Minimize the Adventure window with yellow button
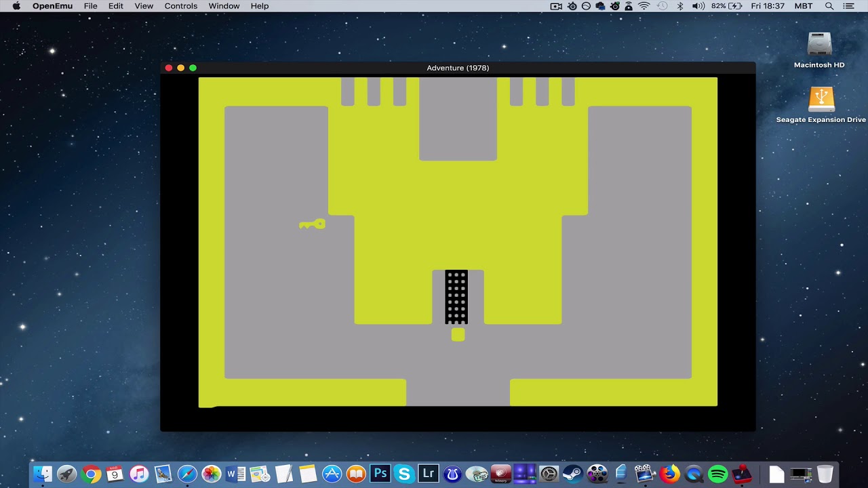Image resolution: width=868 pixels, height=488 pixels. coord(180,68)
